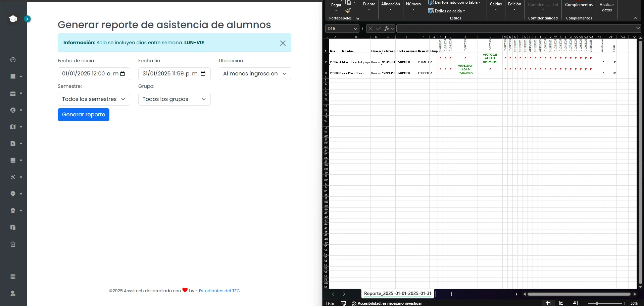This screenshot has height=306, width=644.
Task: Add a new sheet with plus icon
Action: click(x=451, y=294)
